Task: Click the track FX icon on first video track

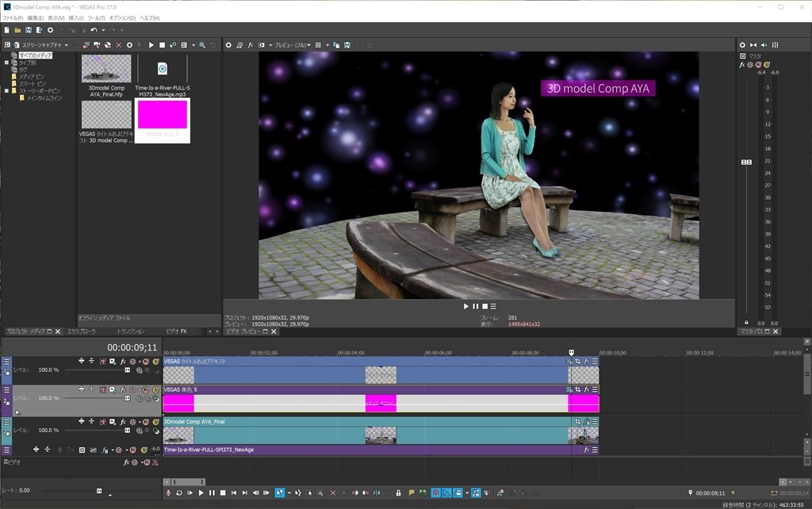Action: (x=122, y=362)
